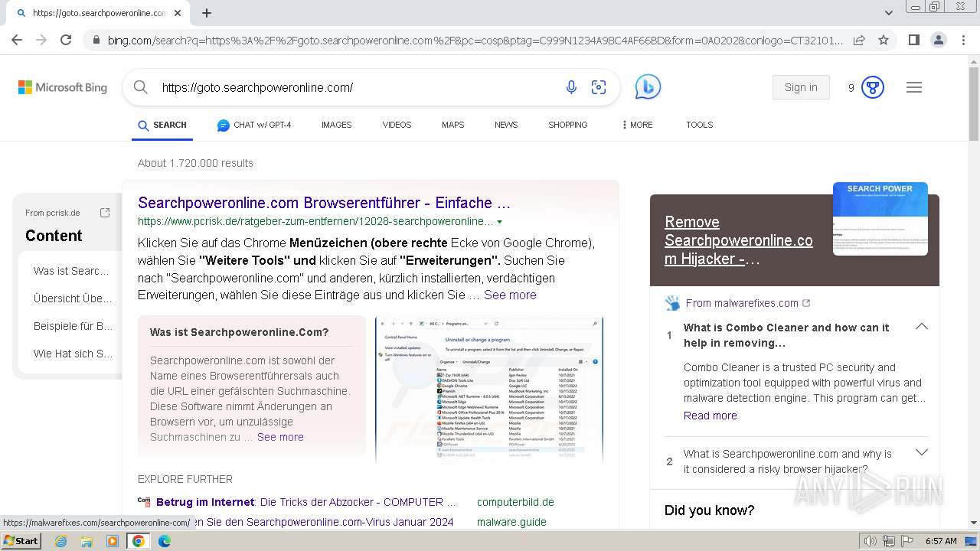Jump to Was ist Searc... content entry

coord(73,271)
